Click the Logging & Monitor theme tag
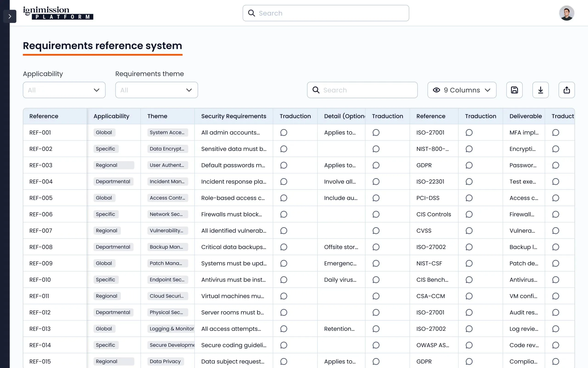This screenshot has width=588, height=368. point(171,329)
